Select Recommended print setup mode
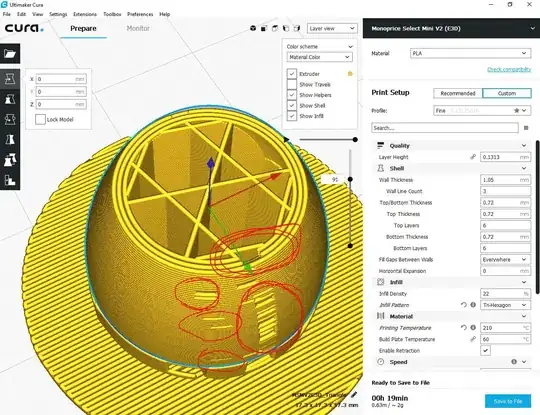540x415 pixels. tap(458, 93)
